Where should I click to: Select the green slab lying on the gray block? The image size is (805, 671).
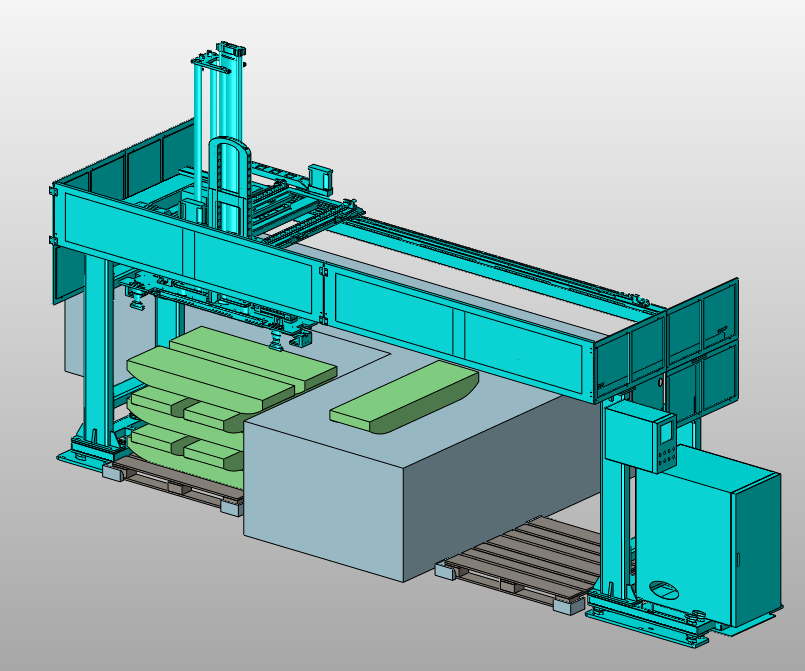click(x=405, y=396)
